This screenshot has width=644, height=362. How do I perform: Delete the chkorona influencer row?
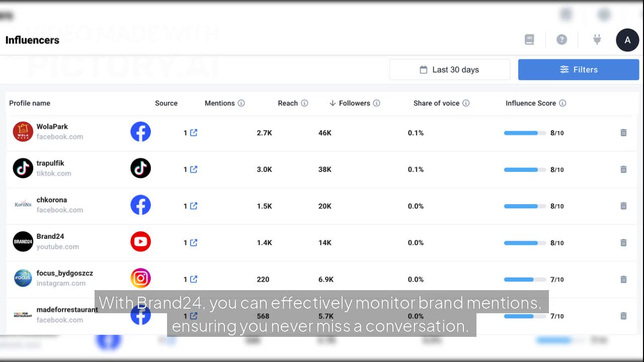coord(623,206)
